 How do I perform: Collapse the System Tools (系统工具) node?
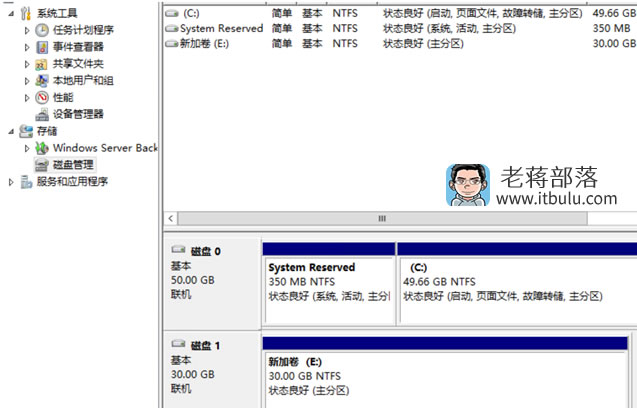11,13
